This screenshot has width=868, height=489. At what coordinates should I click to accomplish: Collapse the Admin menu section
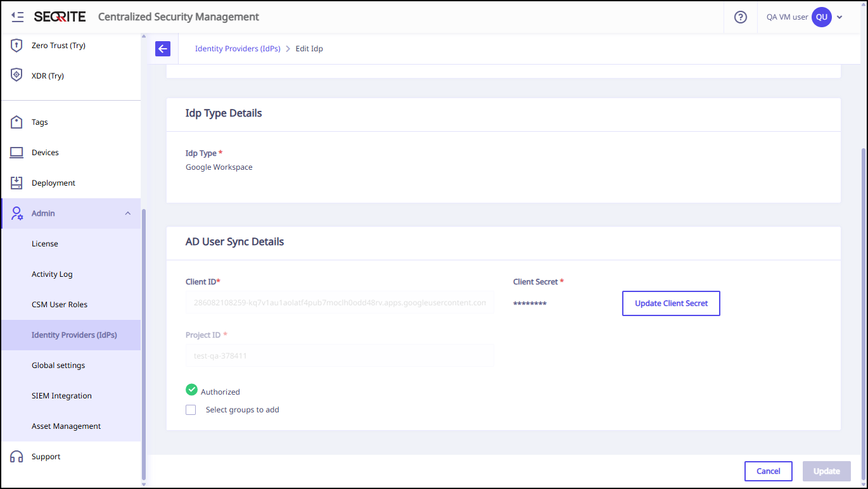coord(127,213)
